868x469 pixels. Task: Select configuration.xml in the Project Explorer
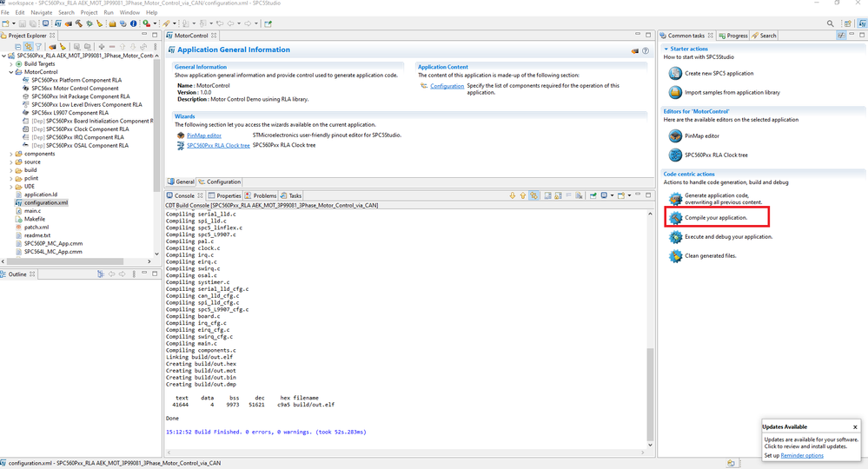tap(45, 203)
